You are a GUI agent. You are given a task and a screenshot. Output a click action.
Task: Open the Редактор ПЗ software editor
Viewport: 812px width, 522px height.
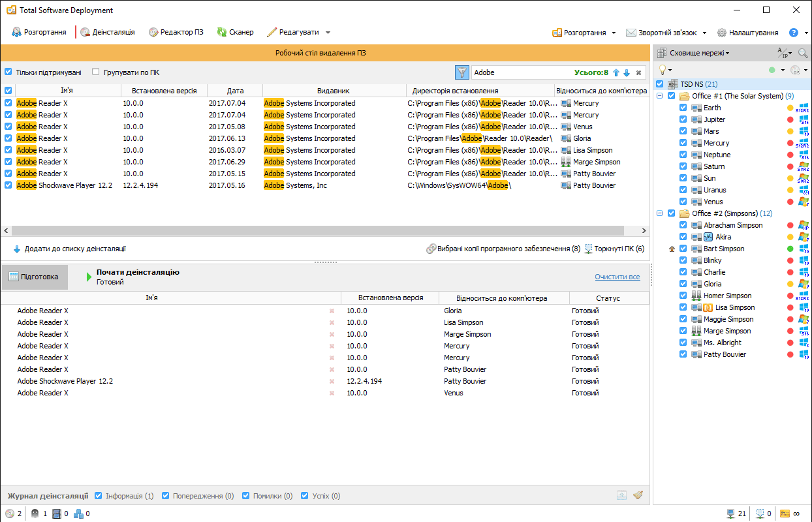click(x=176, y=32)
